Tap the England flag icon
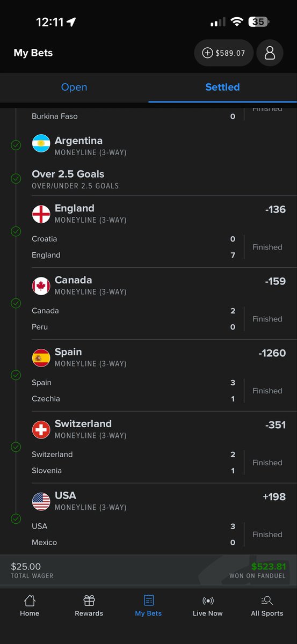 [41, 214]
